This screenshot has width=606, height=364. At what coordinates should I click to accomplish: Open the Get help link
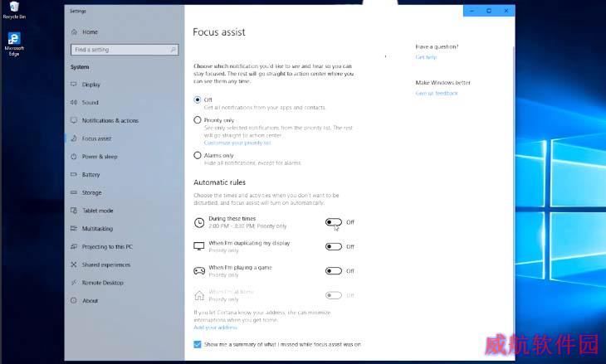pos(426,57)
